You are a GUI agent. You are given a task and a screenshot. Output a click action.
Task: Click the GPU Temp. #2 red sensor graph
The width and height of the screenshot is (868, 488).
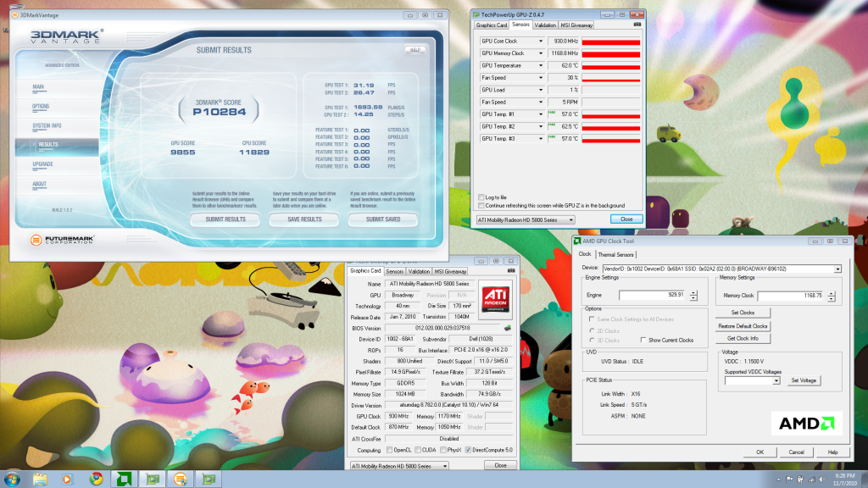[x=611, y=127]
